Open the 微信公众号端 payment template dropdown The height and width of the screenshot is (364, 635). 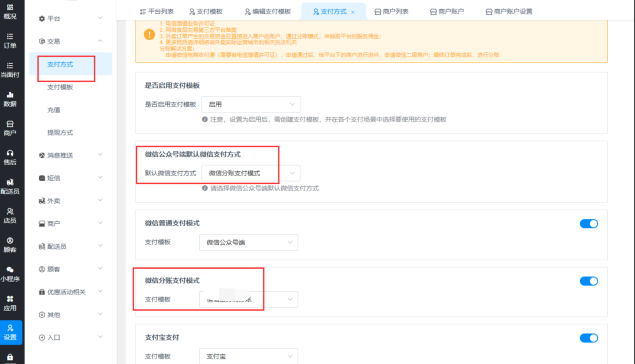[x=248, y=242]
